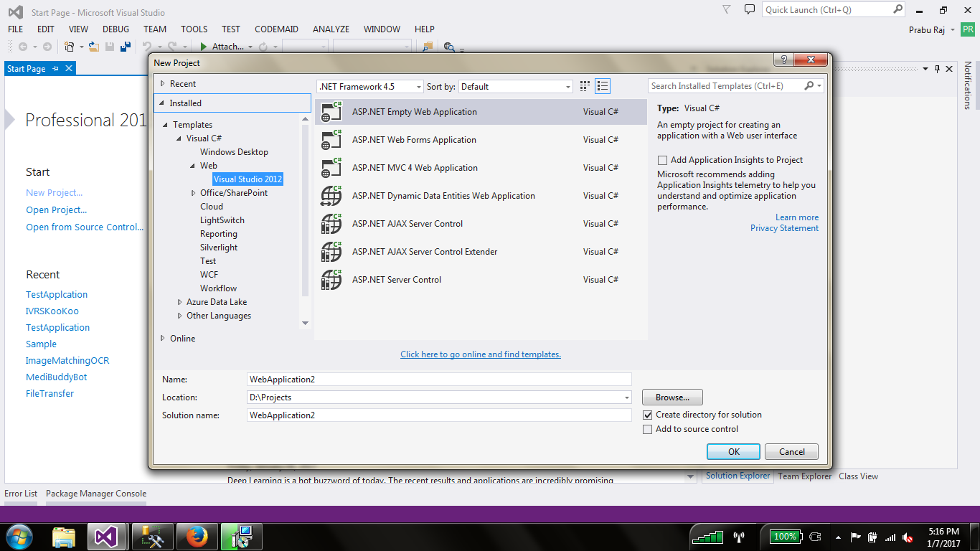Close the Start Page tab

pyautogui.click(x=69, y=69)
